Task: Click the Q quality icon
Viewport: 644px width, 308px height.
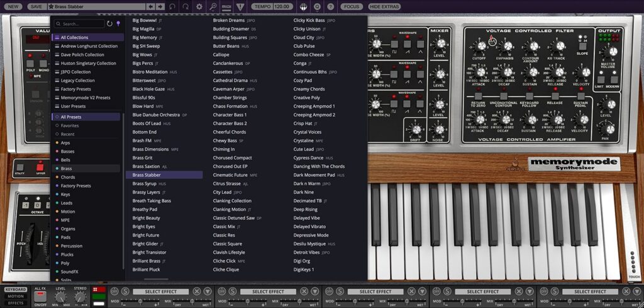Action: pyautogui.click(x=317, y=6)
